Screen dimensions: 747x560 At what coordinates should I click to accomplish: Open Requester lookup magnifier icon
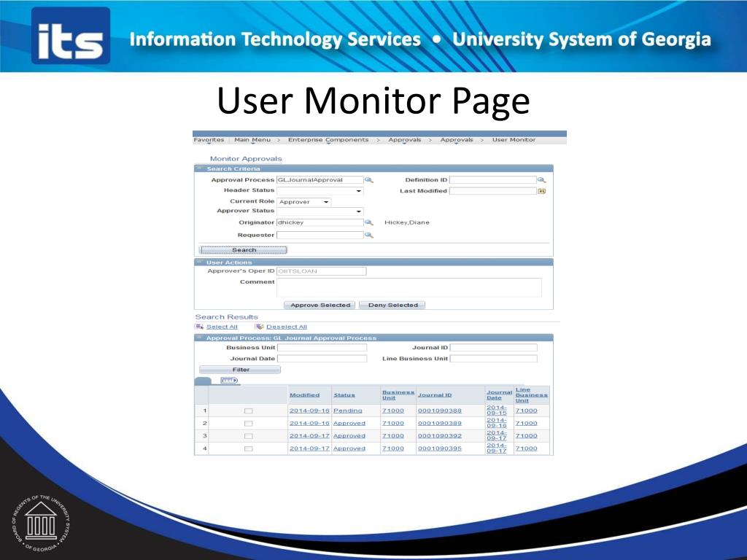(368, 236)
